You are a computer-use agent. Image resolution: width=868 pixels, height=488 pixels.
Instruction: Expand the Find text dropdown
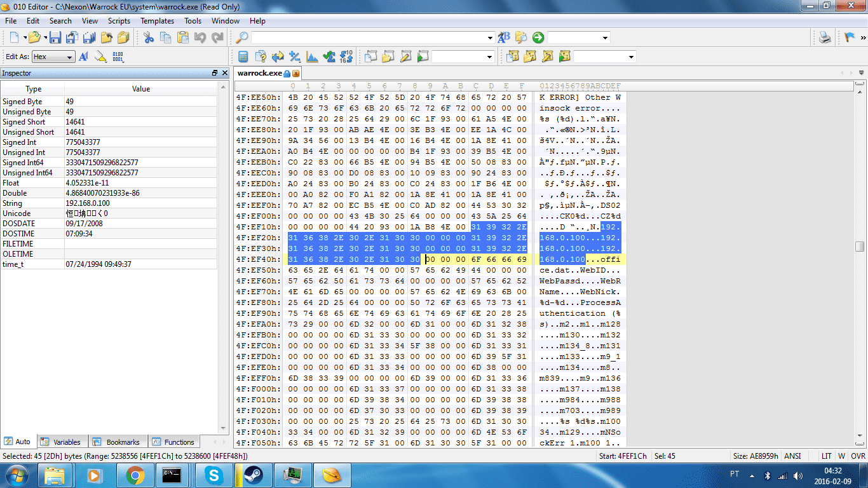[490, 37]
